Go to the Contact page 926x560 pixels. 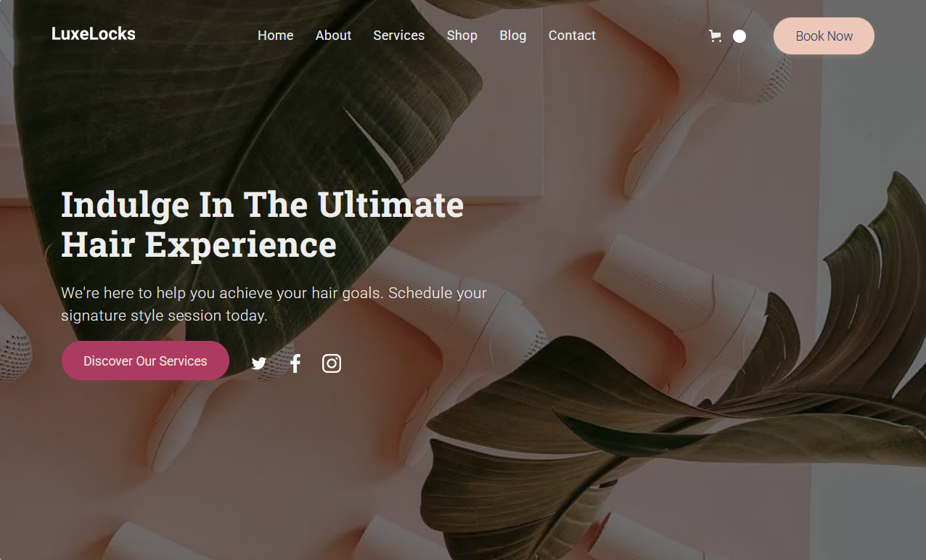pyautogui.click(x=572, y=36)
